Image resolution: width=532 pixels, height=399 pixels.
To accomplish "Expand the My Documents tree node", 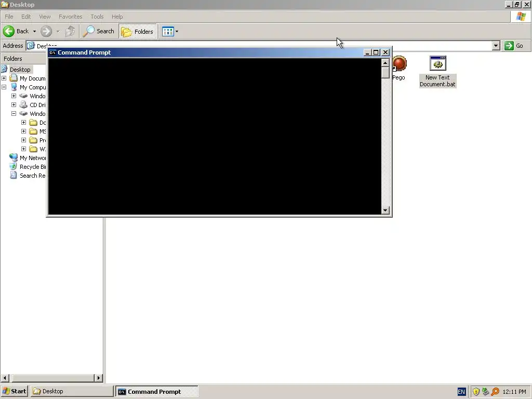I will 4,78.
